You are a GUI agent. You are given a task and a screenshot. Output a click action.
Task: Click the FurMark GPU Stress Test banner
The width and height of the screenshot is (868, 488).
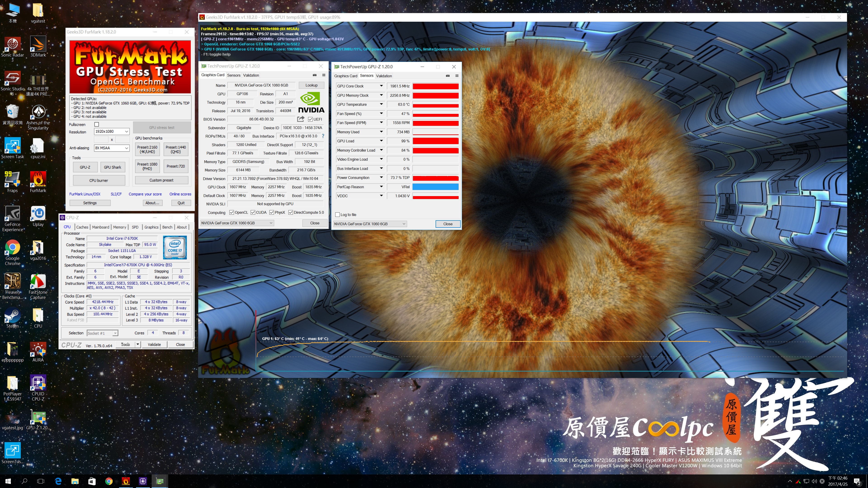130,67
